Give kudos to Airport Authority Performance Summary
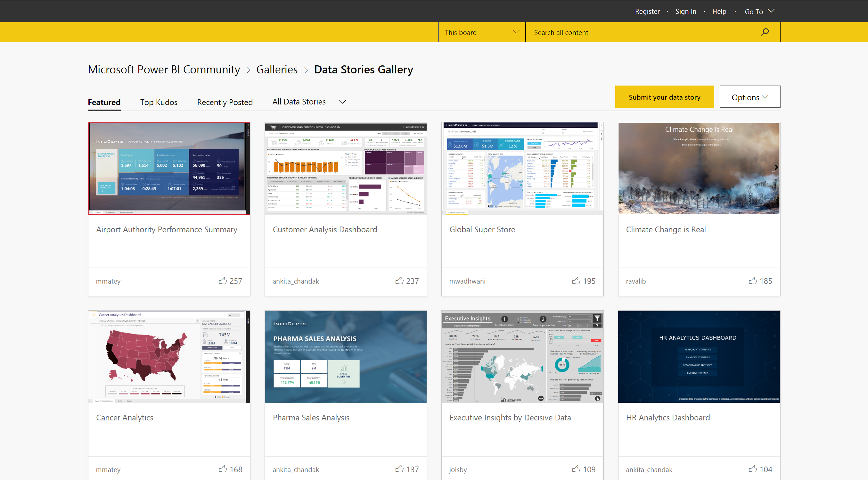868x480 pixels. coord(223,281)
